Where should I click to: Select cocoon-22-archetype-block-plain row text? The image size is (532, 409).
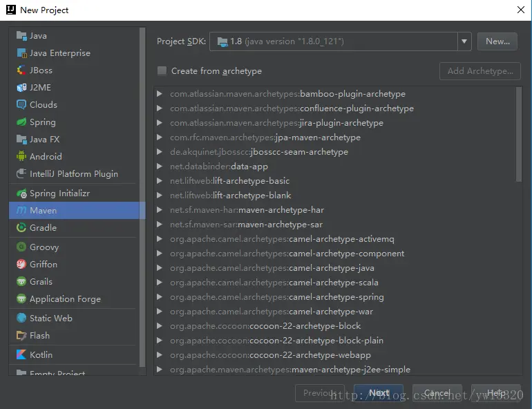276,341
